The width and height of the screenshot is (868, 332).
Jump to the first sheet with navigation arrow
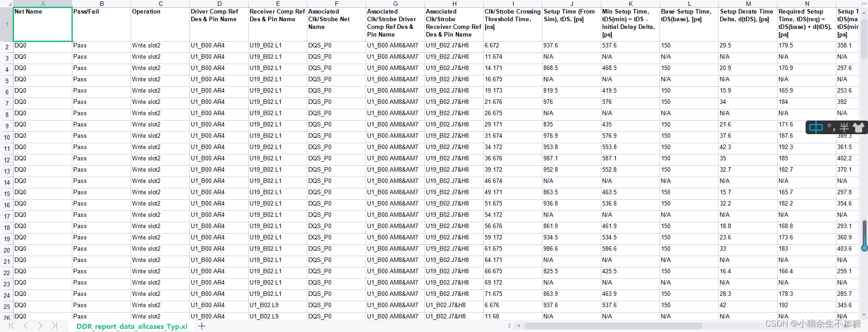pos(12,326)
